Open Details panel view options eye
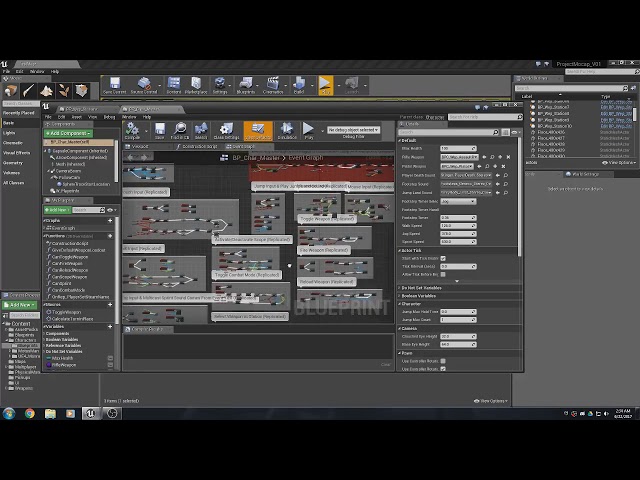This screenshot has height=480, width=640. pyautogui.click(x=516, y=132)
